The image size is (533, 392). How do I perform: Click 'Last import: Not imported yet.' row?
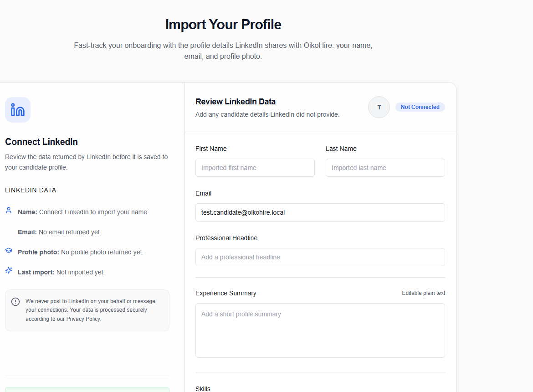61,272
